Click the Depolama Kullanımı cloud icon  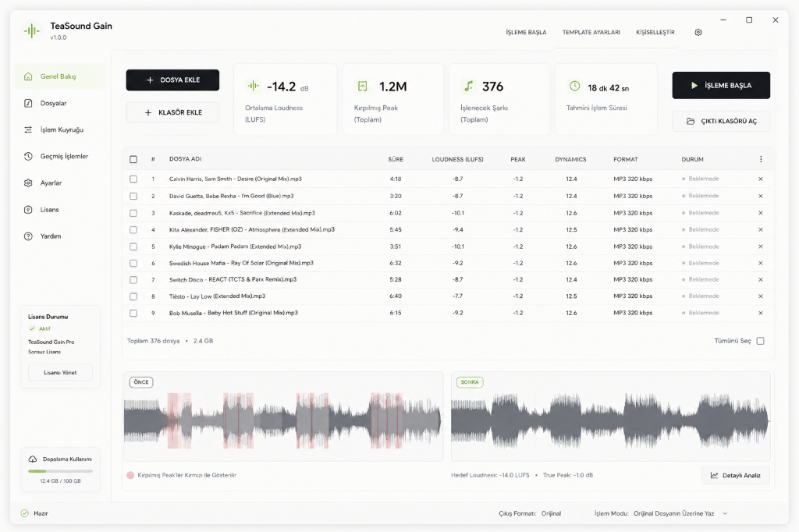[33, 459]
